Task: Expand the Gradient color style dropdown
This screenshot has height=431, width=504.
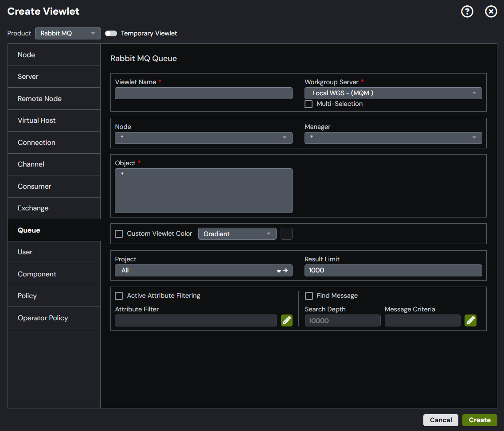Action: pyautogui.click(x=237, y=234)
